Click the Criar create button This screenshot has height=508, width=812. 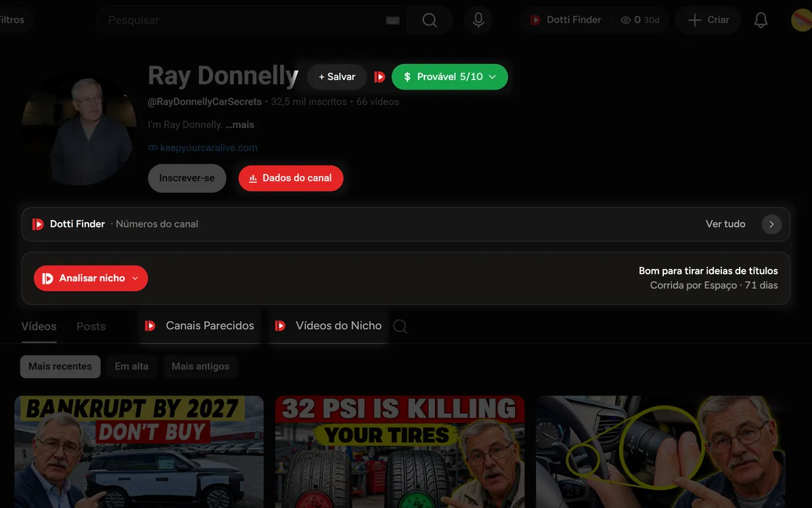tap(708, 20)
